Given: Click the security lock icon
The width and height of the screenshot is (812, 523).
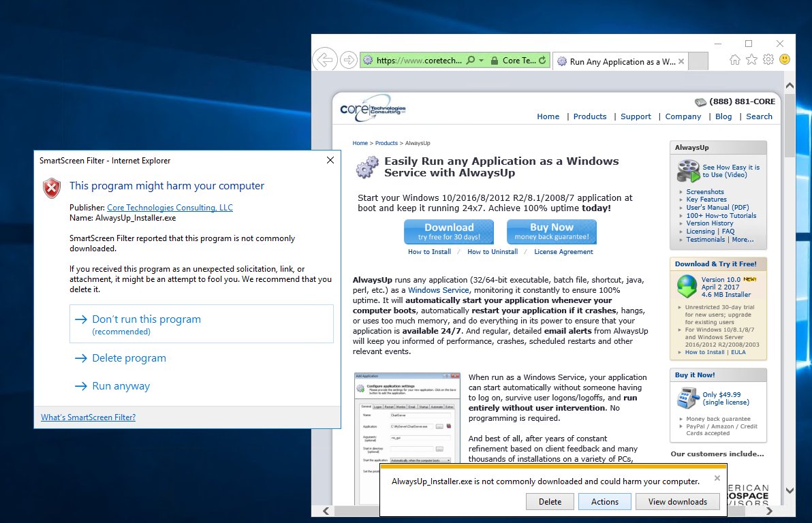Looking at the screenshot, I should (495, 61).
